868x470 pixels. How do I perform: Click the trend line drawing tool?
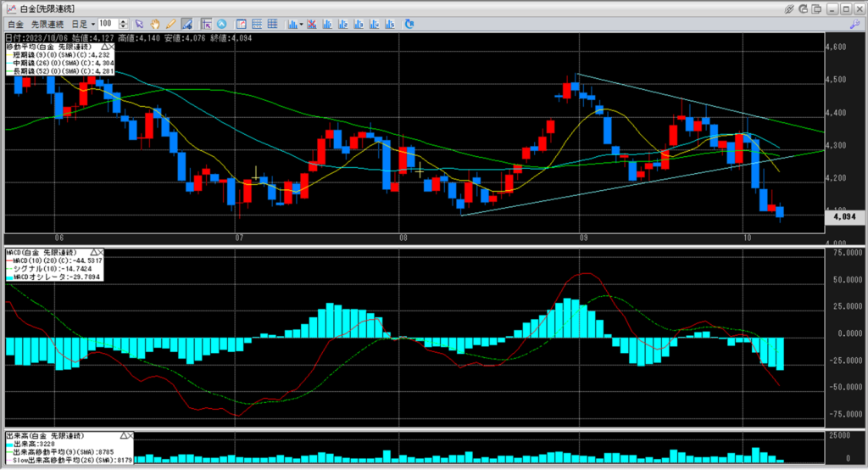click(186, 24)
